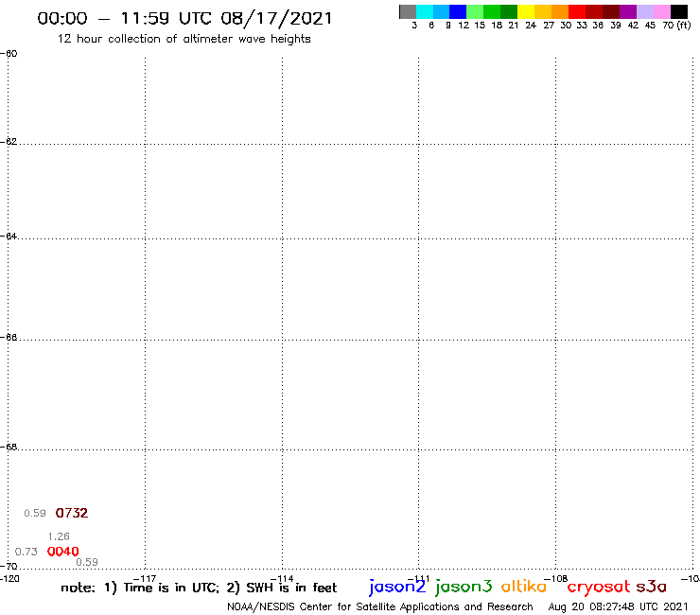The width and height of the screenshot is (700, 615).
Task: Click the pure blue swatch in legend
Action: pos(458,11)
